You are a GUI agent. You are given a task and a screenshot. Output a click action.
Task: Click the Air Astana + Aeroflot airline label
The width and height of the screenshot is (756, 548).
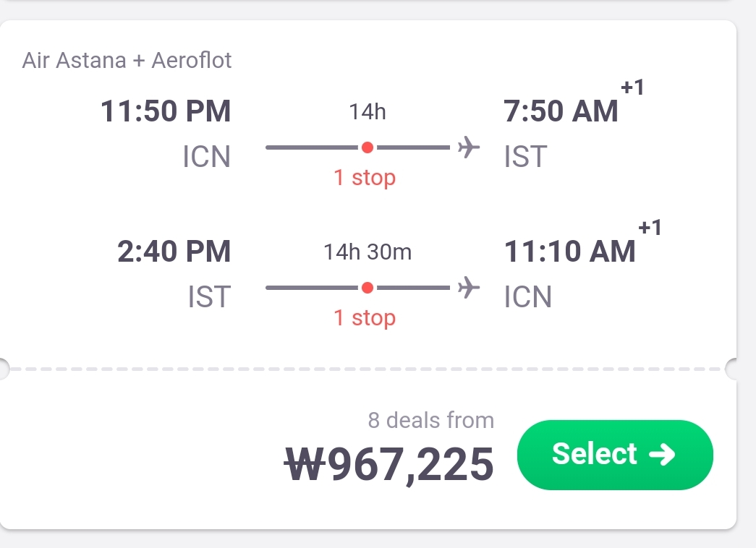(127, 60)
